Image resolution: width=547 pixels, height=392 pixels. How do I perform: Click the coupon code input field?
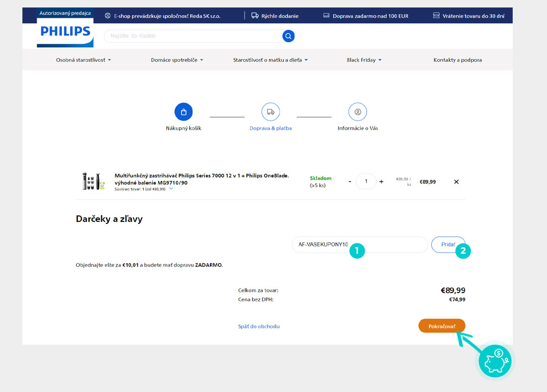360,244
